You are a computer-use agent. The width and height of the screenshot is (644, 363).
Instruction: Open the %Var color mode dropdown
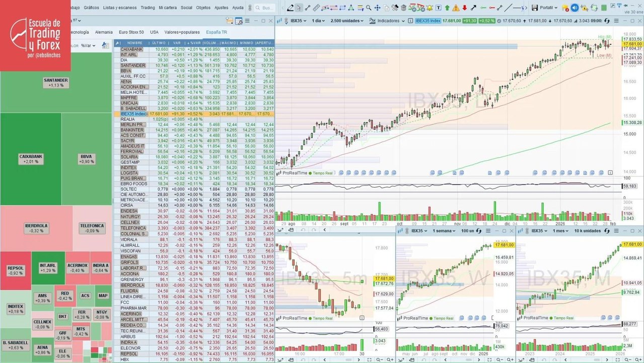tap(89, 45)
